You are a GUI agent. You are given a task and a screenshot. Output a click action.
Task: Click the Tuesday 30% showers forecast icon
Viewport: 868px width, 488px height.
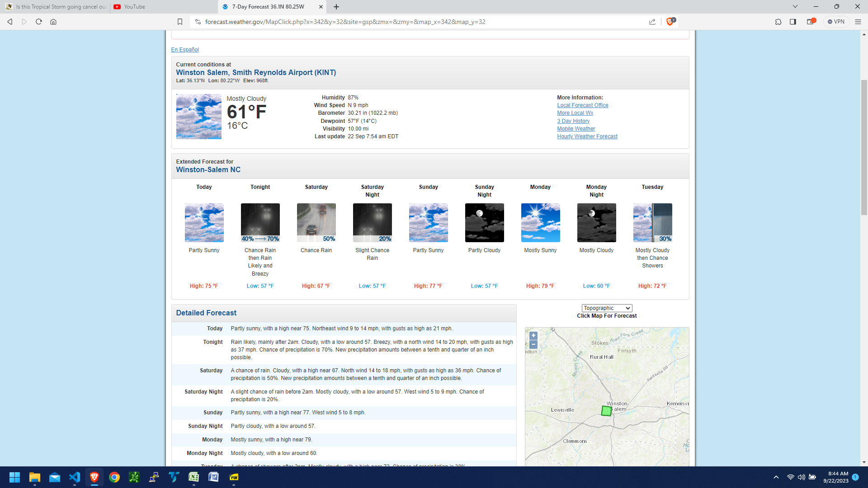pos(653,223)
